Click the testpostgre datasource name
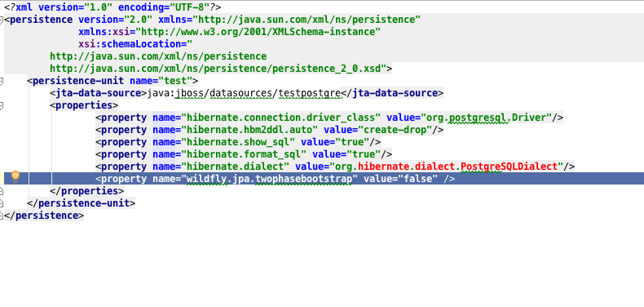 pos(310,93)
